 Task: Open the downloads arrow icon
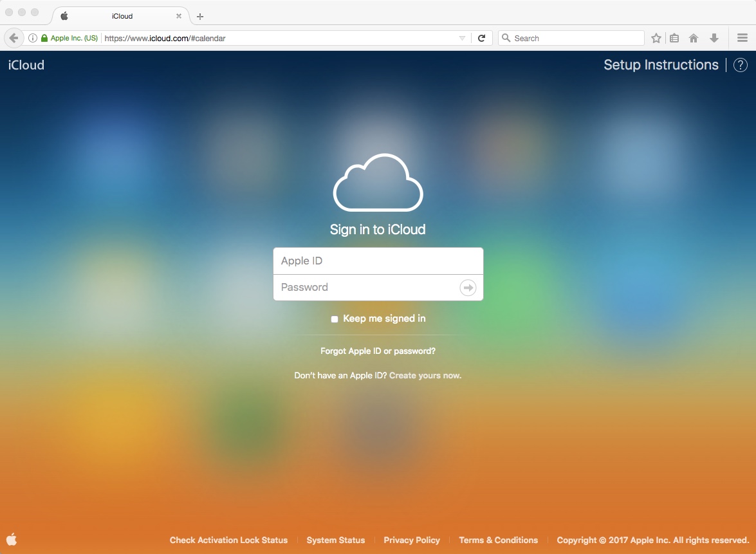(x=714, y=38)
